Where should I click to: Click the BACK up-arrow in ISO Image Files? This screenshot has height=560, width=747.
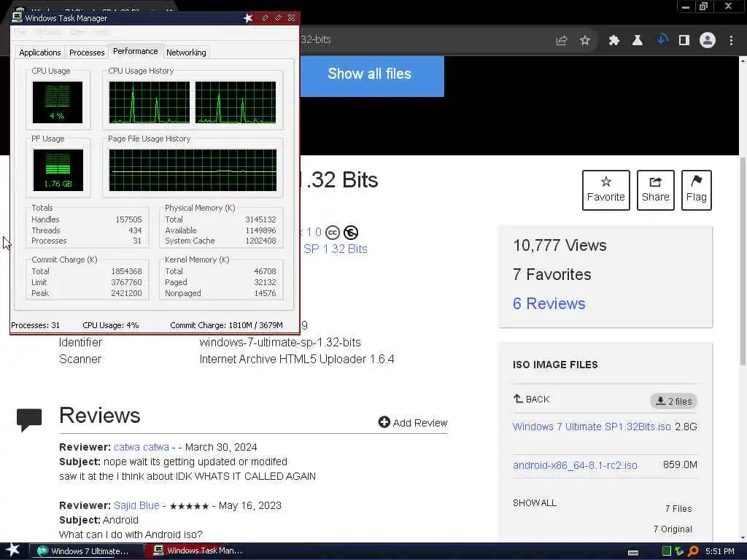coord(518,399)
